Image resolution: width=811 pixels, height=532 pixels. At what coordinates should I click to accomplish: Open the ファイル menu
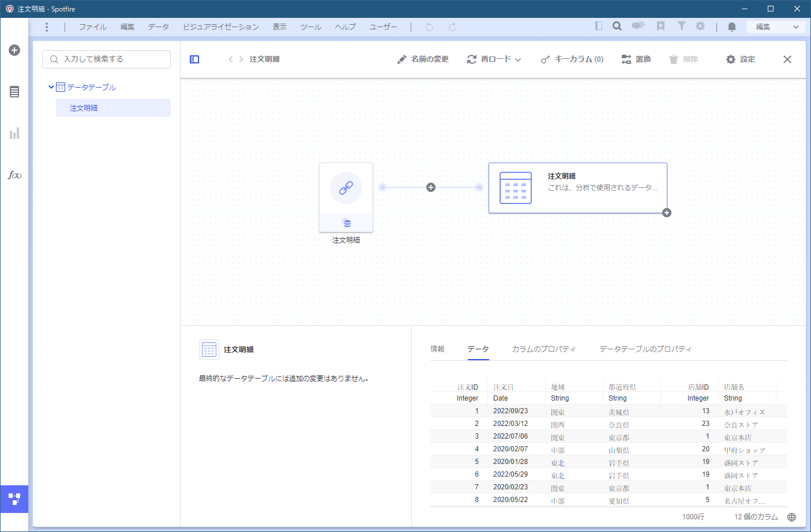click(93, 27)
